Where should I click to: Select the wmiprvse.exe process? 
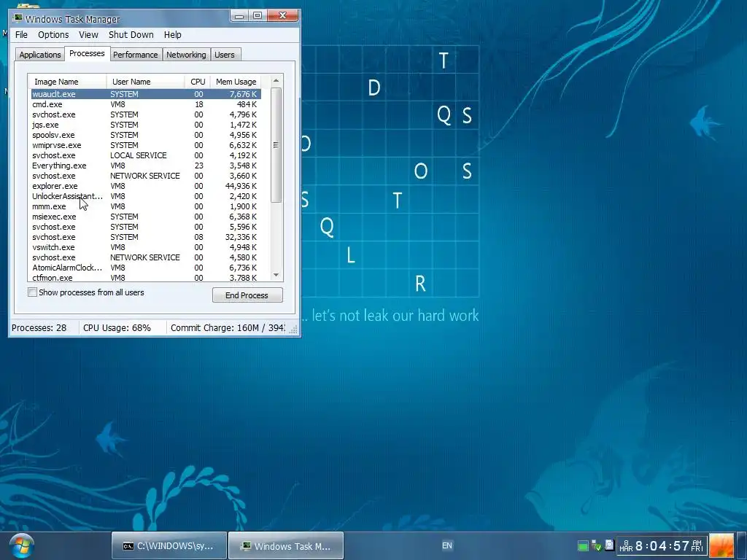click(x=146, y=145)
